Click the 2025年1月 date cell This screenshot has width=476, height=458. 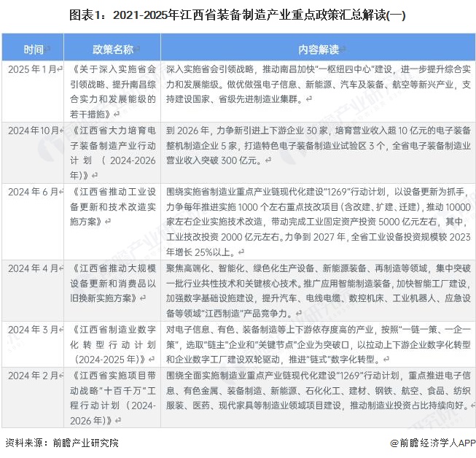point(34,69)
